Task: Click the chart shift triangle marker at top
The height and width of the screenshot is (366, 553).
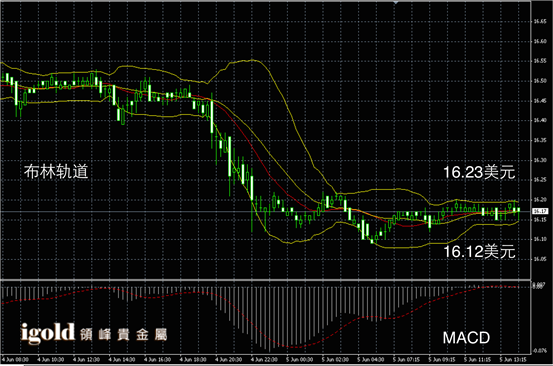Action: tap(396, 2)
